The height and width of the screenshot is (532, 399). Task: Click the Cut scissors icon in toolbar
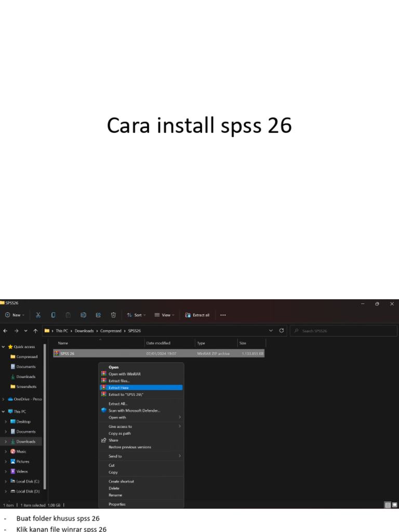(38, 315)
